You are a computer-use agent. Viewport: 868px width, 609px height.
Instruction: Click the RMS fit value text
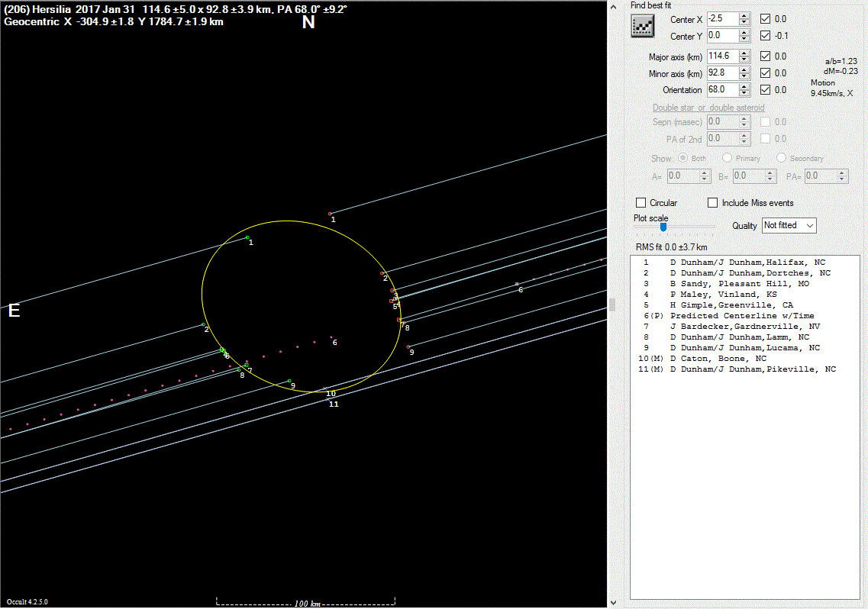point(671,247)
